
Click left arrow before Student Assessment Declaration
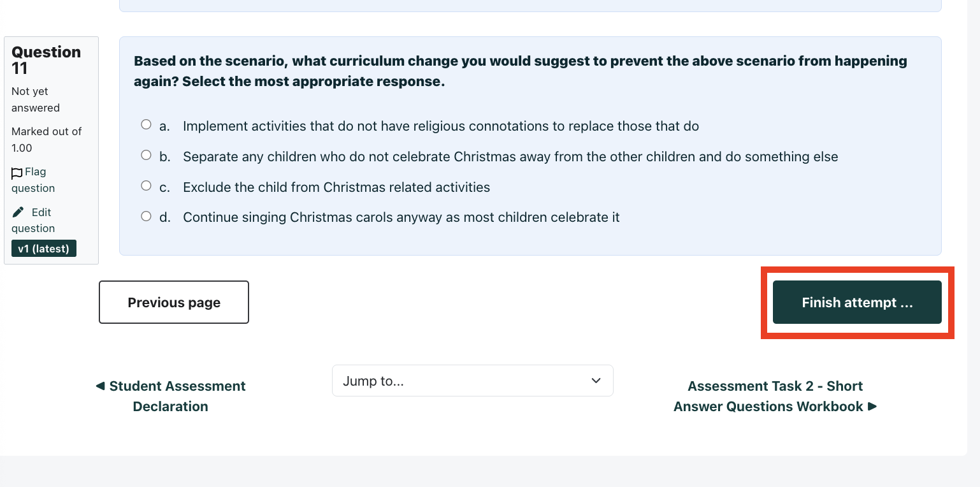100,386
